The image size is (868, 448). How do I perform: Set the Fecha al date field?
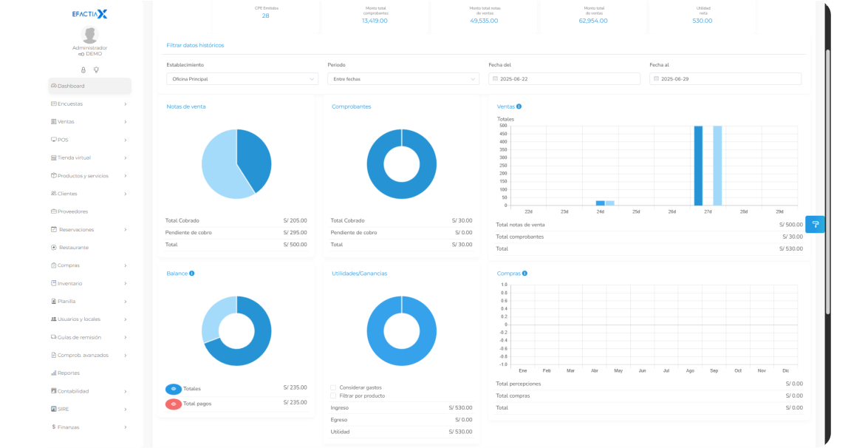pos(725,78)
